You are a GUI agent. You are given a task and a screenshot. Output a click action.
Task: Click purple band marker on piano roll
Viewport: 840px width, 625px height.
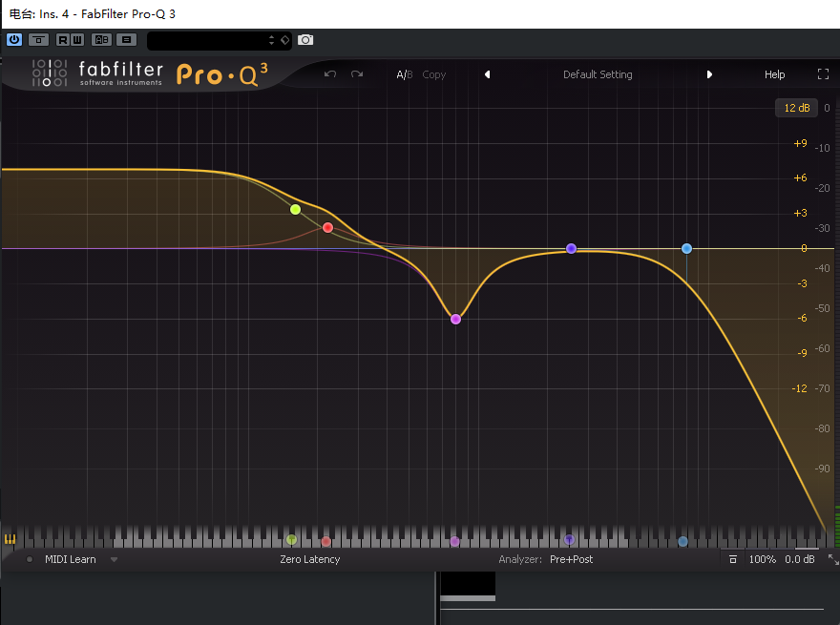(570, 539)
